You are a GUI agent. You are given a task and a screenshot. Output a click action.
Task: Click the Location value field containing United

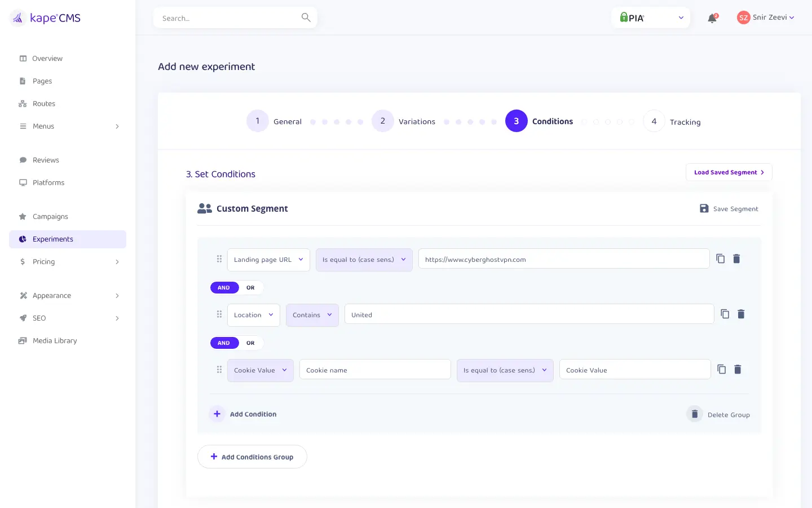click(529, 314)
